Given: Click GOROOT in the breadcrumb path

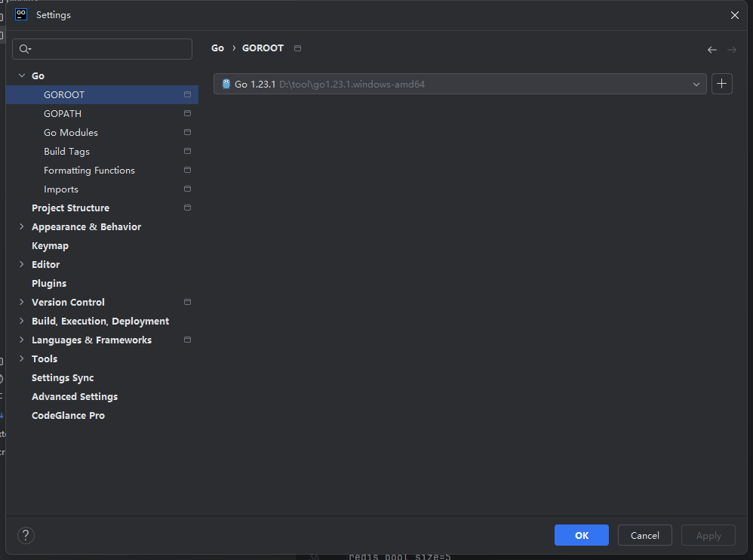Looking at the screenshot, I should pyautogui.click(x=263, y=48).
